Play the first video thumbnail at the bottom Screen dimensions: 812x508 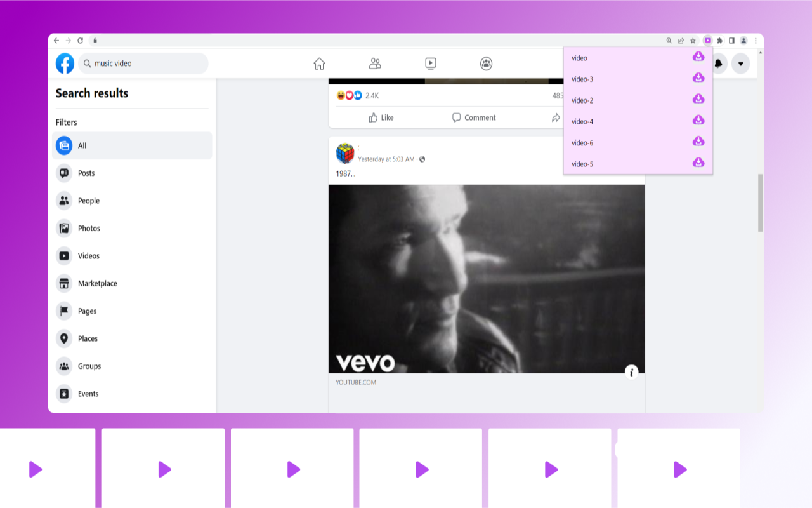click(x=36, y=470)
